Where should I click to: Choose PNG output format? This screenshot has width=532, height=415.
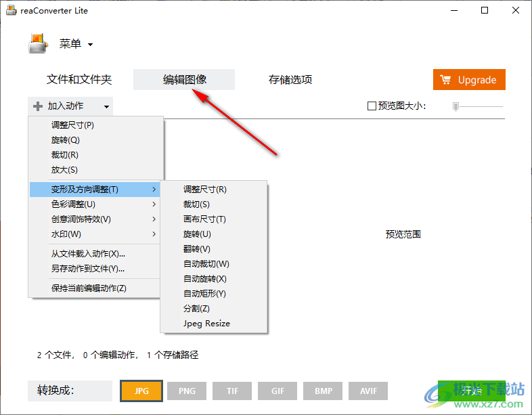(187, 391)
